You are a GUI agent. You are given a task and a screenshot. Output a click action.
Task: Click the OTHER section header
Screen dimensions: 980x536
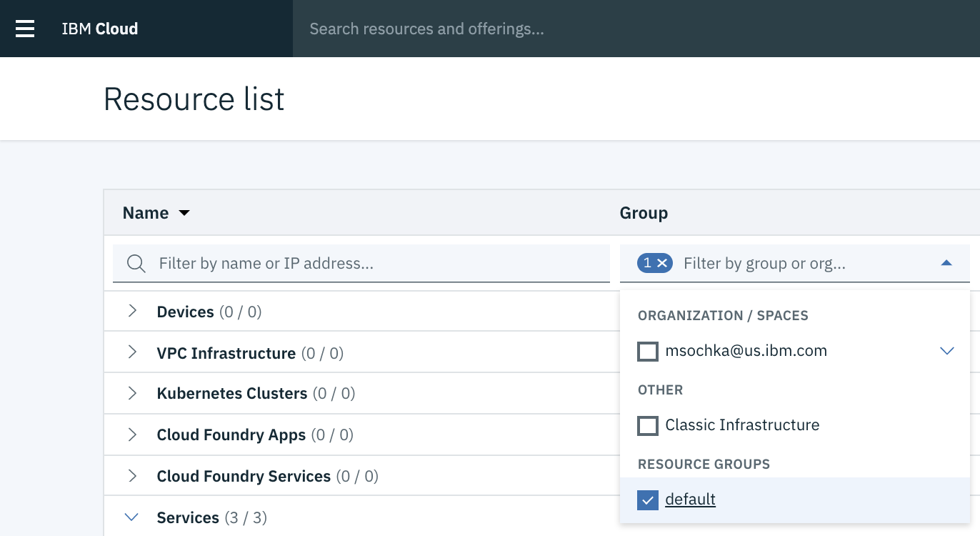coord(660,390)
